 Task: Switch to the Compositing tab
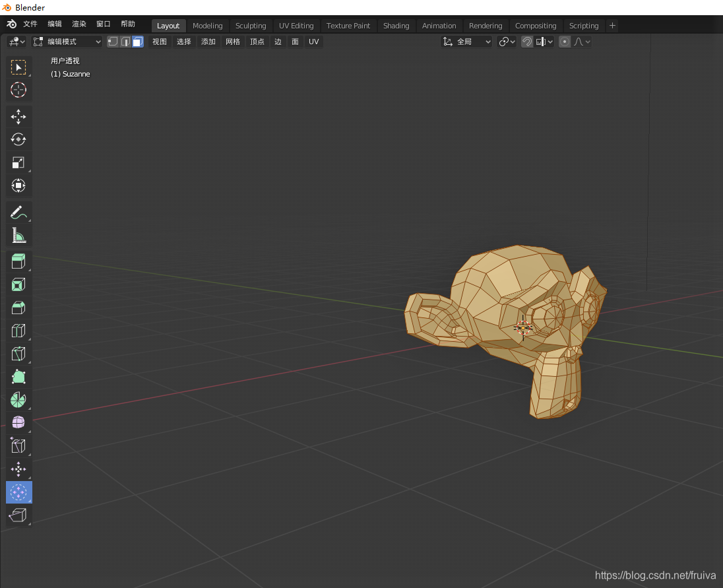536,26
